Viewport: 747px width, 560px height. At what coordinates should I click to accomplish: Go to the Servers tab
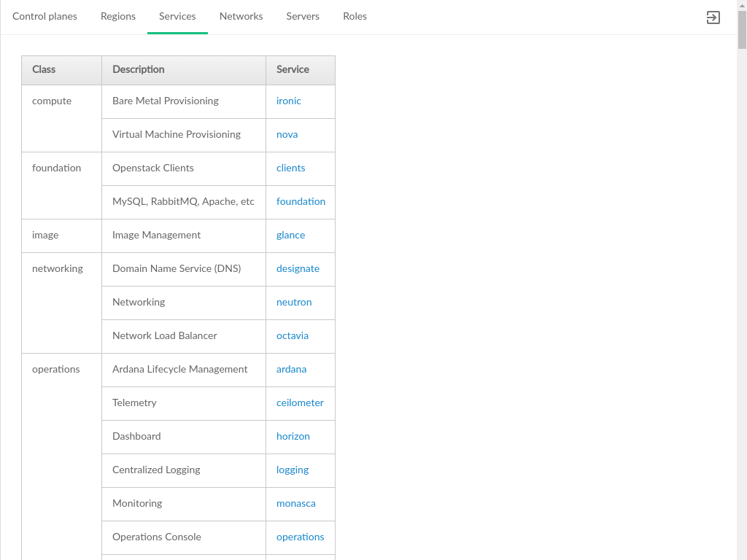(x=303, y=16)
